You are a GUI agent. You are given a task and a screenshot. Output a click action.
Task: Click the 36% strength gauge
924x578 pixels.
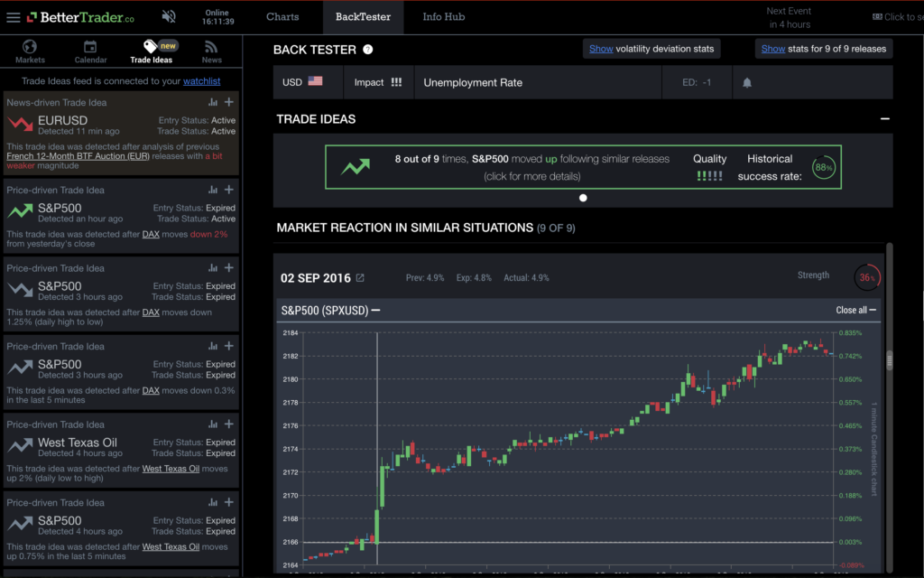(x=866, y=277)
